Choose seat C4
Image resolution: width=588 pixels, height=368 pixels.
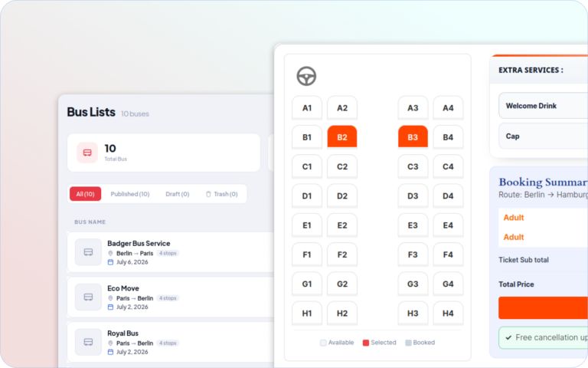(448, 166)
